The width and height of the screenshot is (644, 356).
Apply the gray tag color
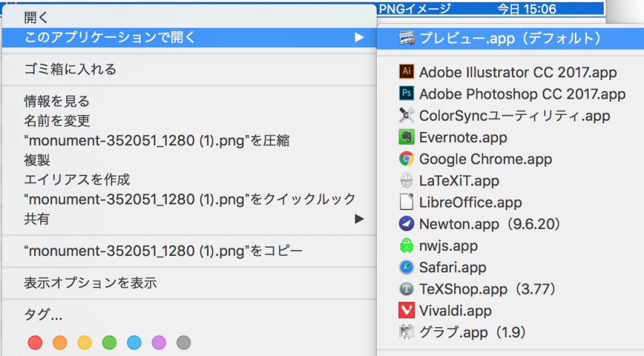click(x=184, y=342)
